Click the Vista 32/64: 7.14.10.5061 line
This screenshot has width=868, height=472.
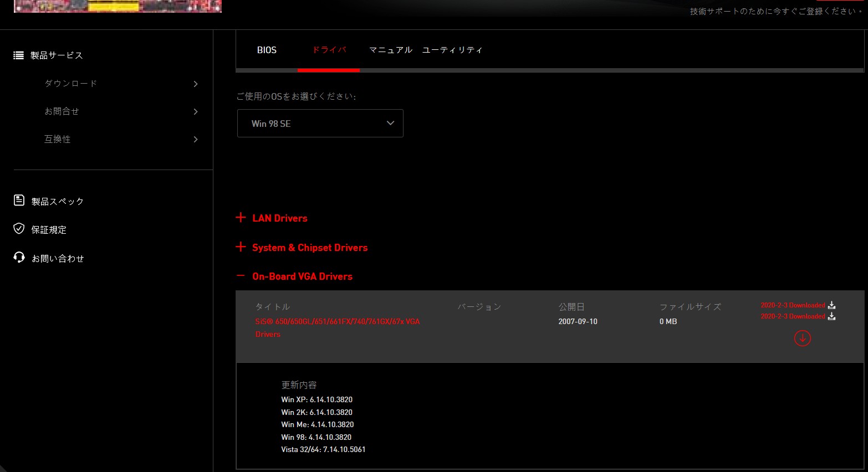click(x=323, y=449)
